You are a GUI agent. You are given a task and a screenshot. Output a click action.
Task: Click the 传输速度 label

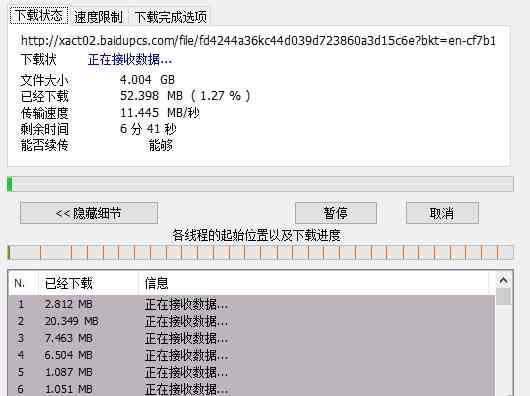tap(45, 113)
